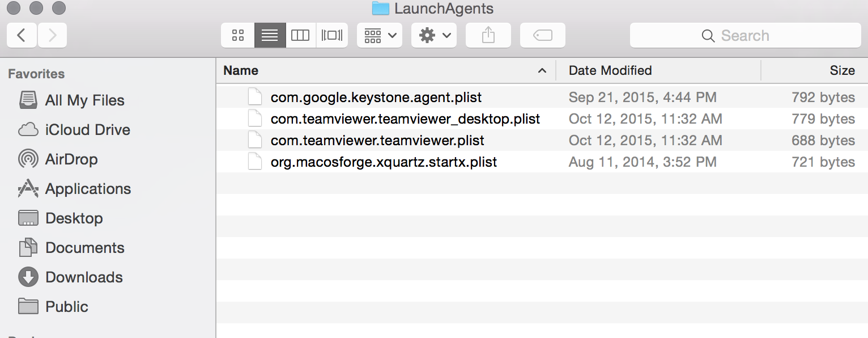The width and height of the screenshot is (868, 338).
Task: Click the date of com.teamviewer.teamviewer.plist
Action: pyautogui.click(x=645, y=141)
